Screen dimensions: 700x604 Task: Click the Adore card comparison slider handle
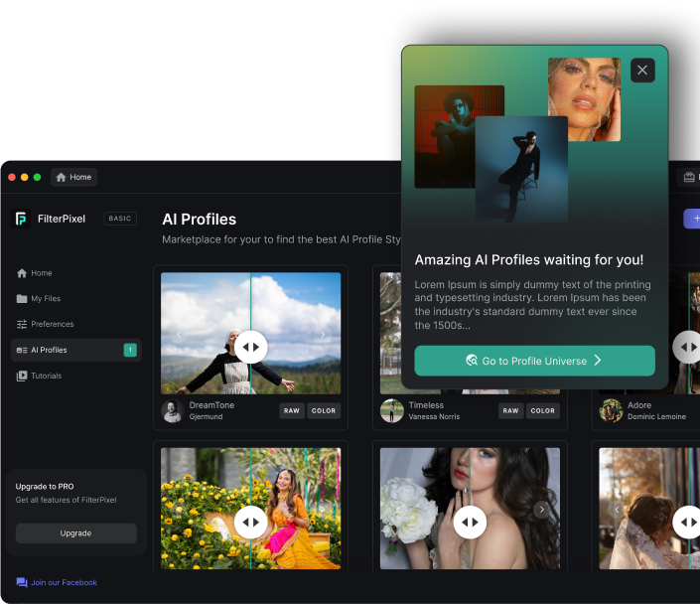click(x=688, y=347)
